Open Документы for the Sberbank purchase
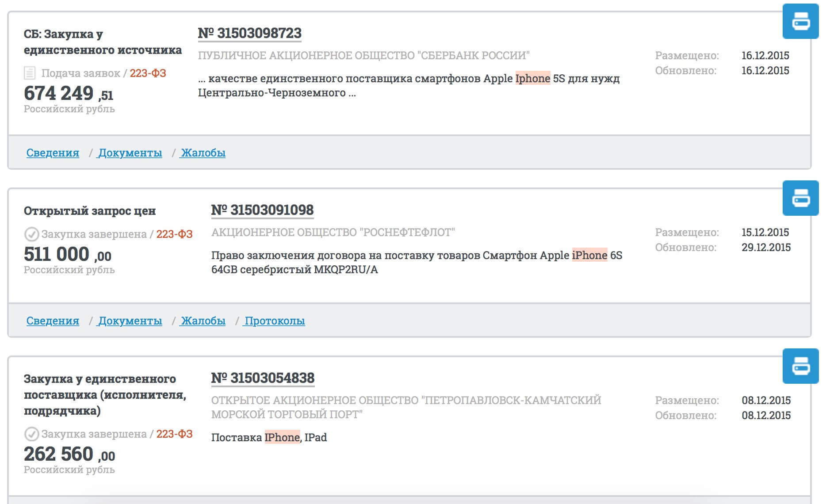This screenshot has width=826, height=504. coord(130,153)
